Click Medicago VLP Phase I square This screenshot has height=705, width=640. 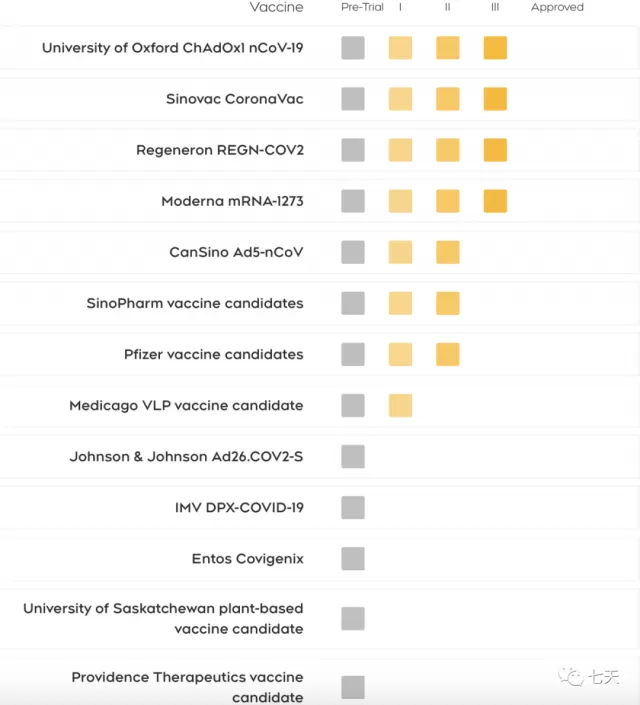click(x=400, y=406)
